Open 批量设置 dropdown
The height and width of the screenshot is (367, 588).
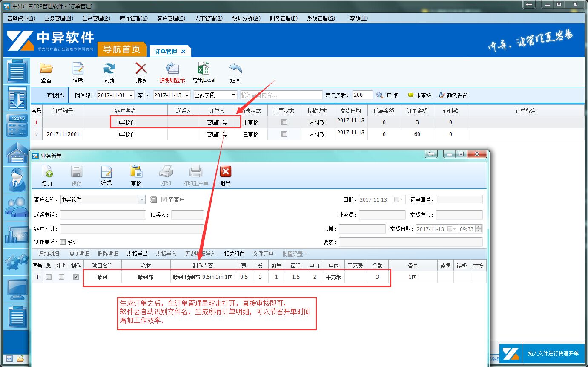(x=295, y=254)
